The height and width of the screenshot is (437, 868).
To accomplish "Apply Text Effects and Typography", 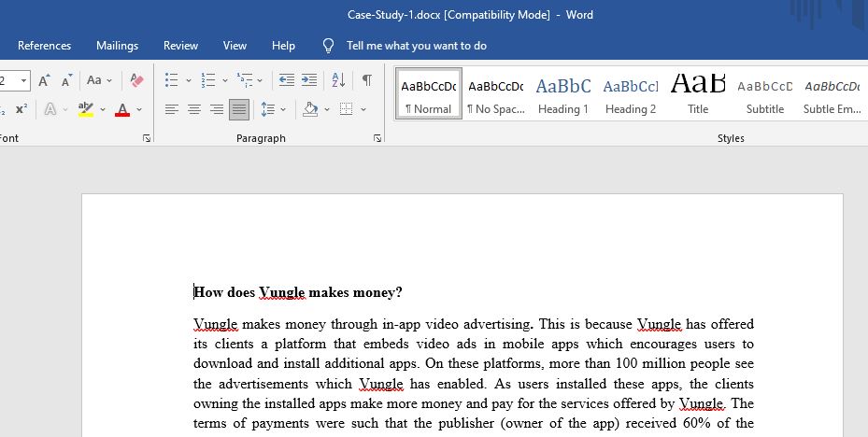I will coord(50,109).
